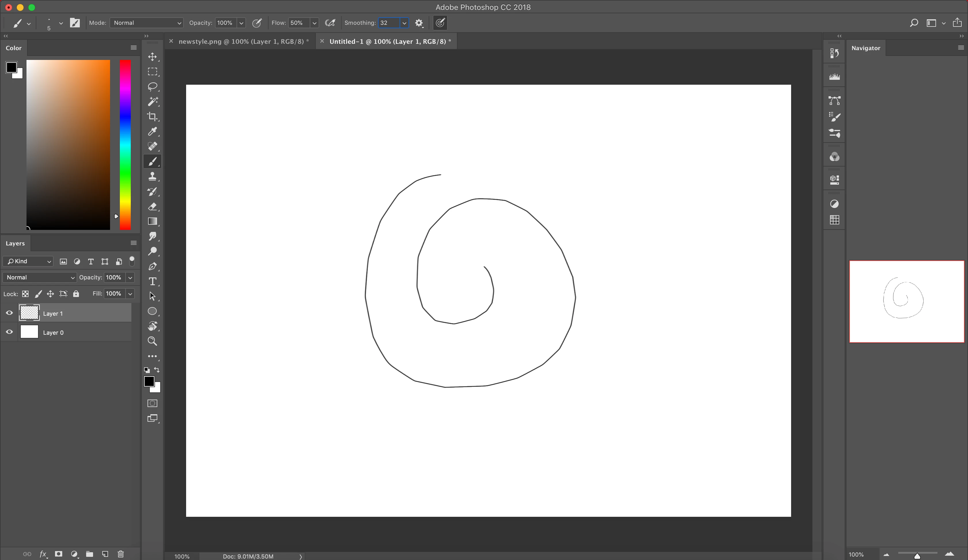Switch to newstyle.png document tab
This screenshot has width=968, height=560.
(243, 41)
